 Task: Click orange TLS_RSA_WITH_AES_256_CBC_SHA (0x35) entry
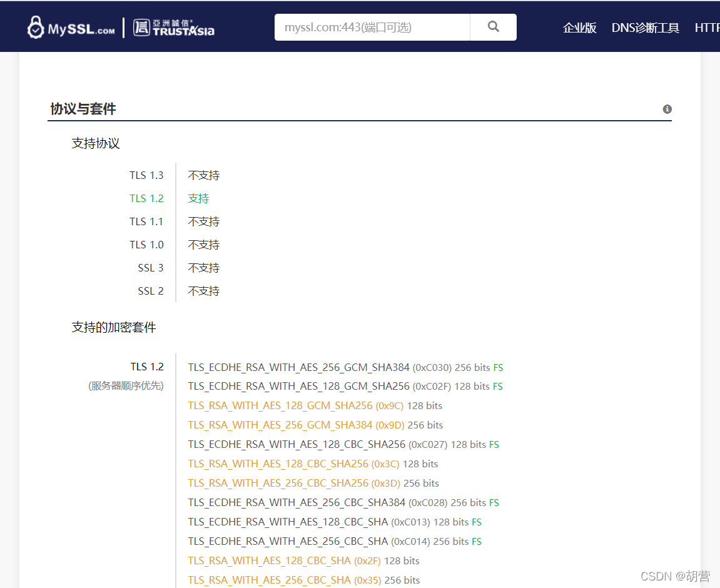(285, 580)
